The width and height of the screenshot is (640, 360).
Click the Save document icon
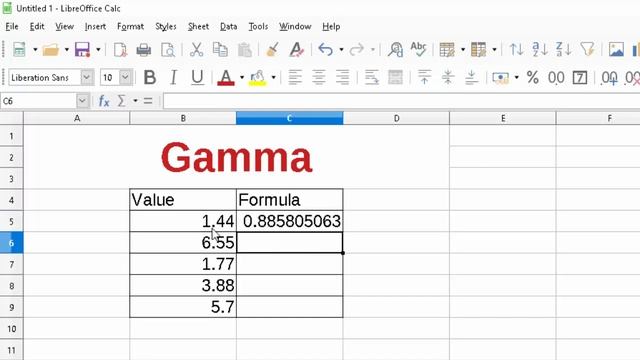point(82,50)
